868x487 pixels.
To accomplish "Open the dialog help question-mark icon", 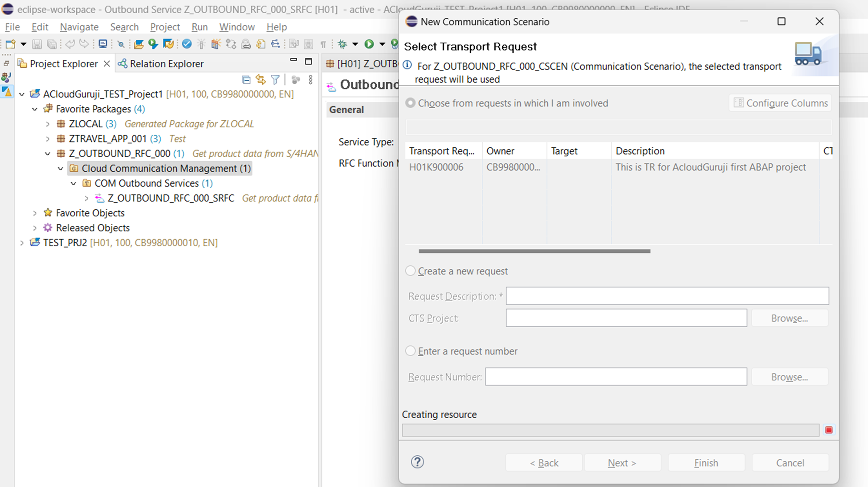I will (x=418, y=462).
